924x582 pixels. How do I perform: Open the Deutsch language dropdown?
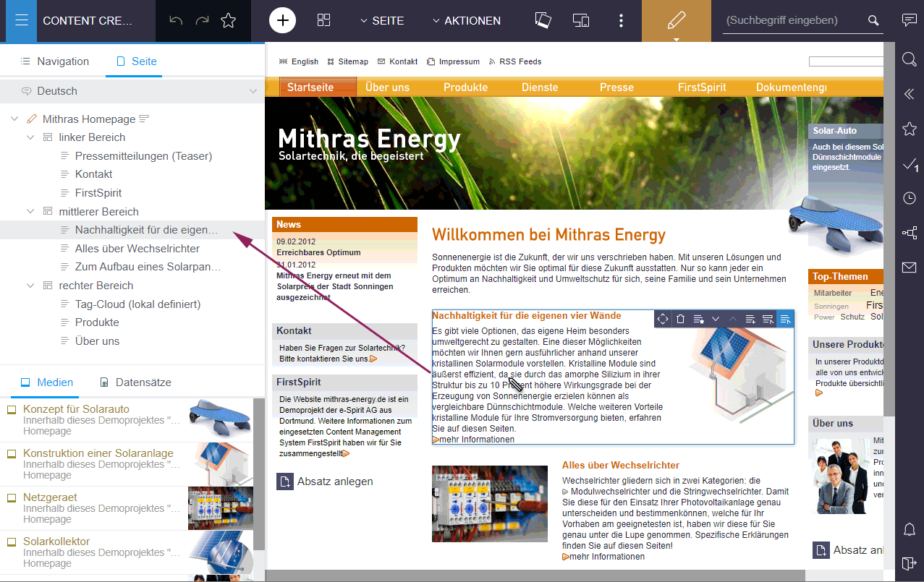click(132, 91)
